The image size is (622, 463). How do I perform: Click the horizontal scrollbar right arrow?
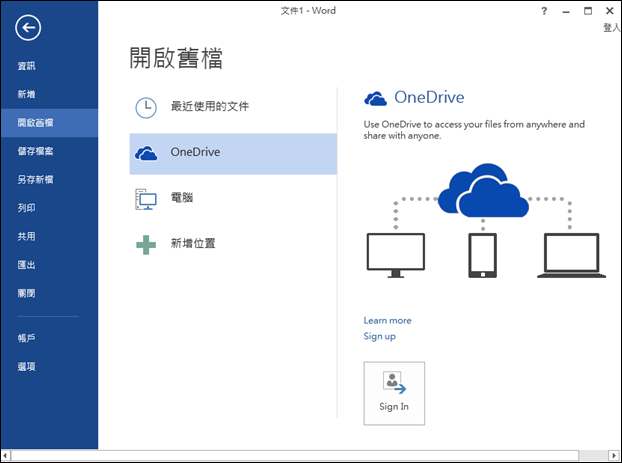614,455
